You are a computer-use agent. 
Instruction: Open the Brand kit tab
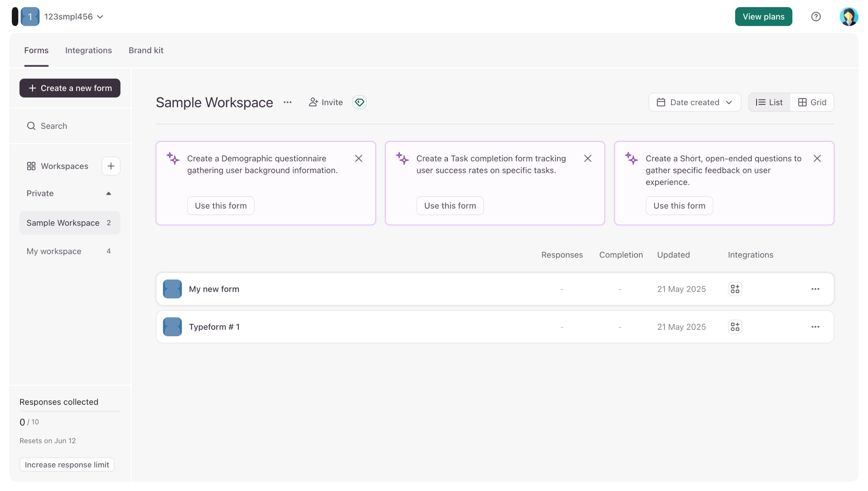[146, 50]
